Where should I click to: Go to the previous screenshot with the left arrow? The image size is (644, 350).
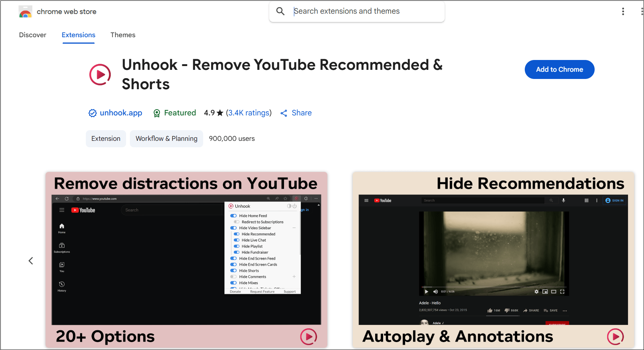31,261
